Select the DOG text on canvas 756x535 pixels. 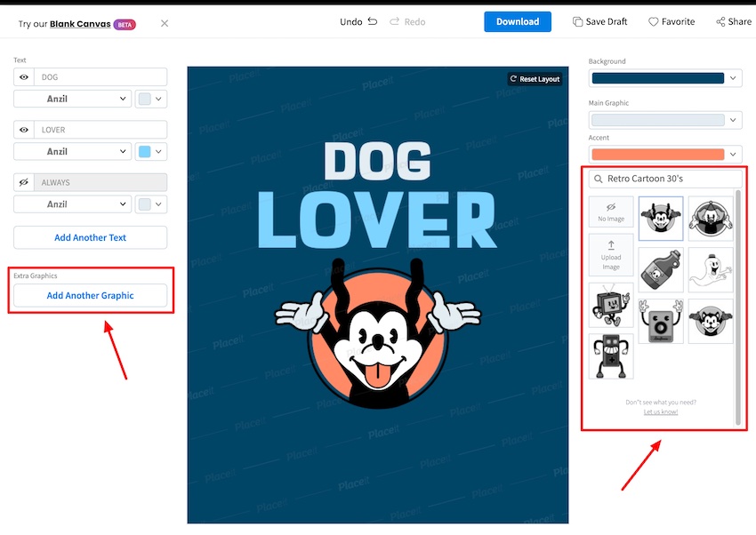(x=377, y=161)
